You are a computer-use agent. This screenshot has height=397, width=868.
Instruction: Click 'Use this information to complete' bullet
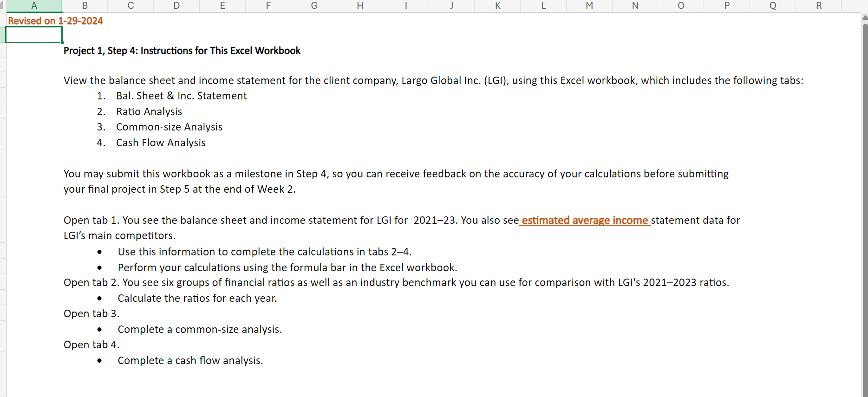pyautogui.click(x=265, y=252)
